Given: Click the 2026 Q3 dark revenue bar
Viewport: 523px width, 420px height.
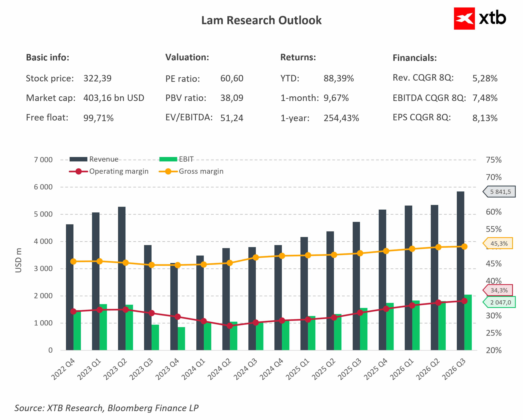Looking at the screenshot, I should [460, 271].
